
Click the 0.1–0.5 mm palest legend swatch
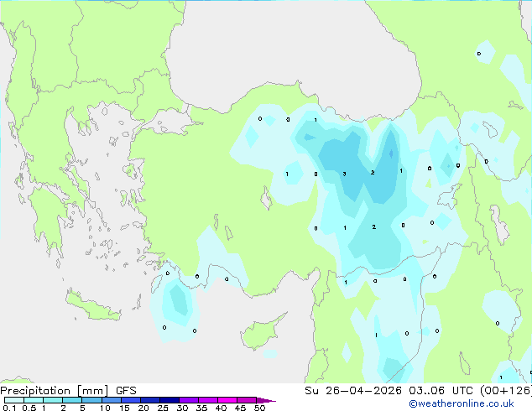click(x=14, y=400)
